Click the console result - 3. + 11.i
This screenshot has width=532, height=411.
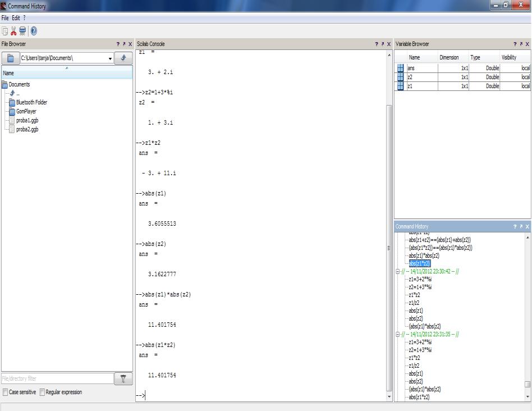click(x=159, y=173)
